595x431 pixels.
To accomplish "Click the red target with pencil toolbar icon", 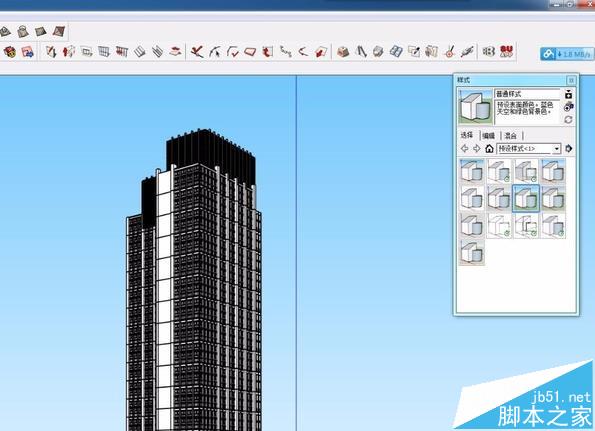I will pyautogui.click(x=450, y=51).
